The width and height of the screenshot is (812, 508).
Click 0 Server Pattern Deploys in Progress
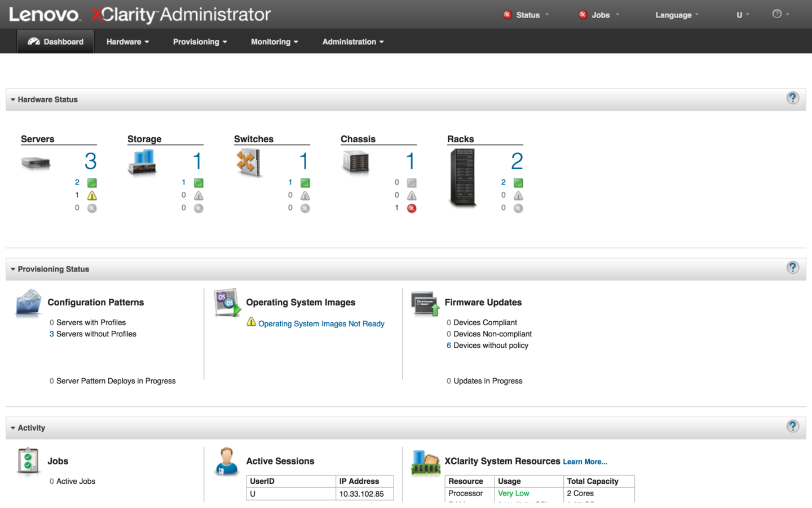point(113,381)
